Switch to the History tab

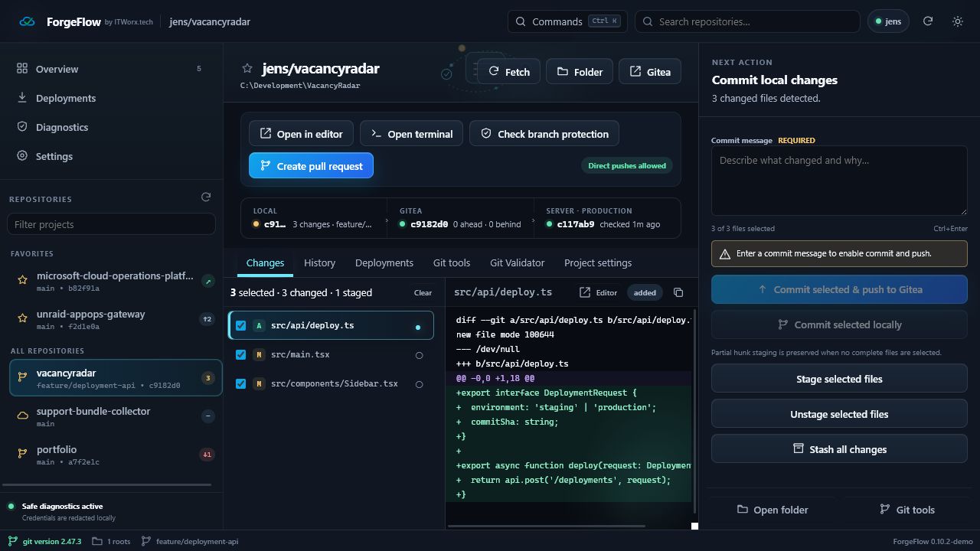(x=319, y=262)
